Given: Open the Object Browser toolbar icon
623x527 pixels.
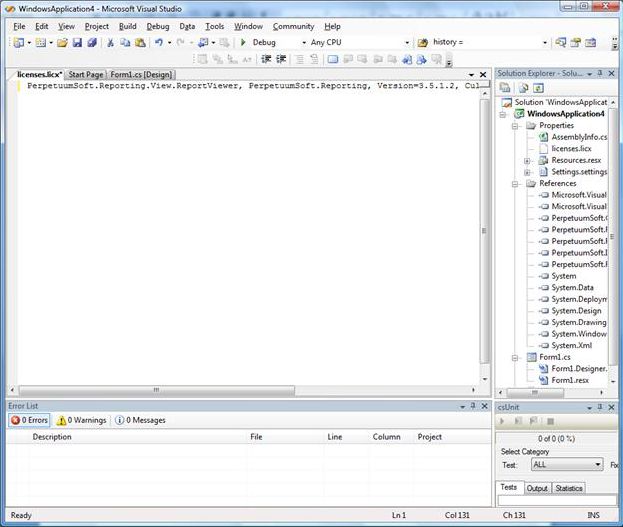Looking at the screenshot, I should click(x=590, y=42).
